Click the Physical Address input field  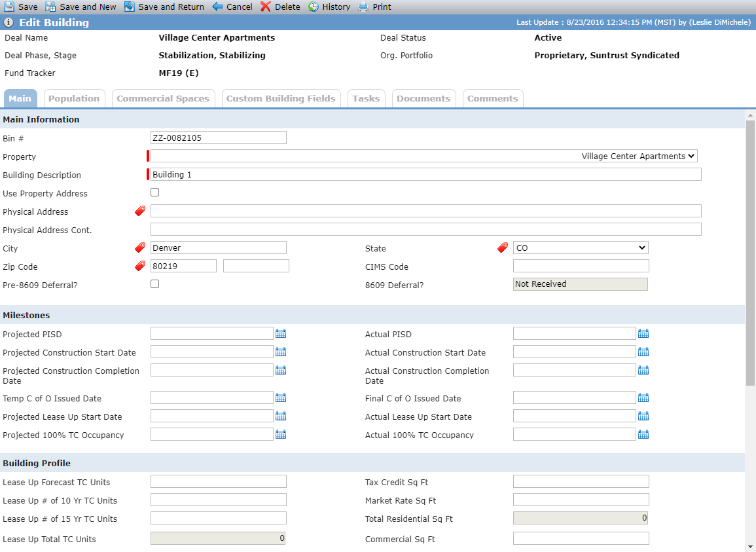point(425,211)
